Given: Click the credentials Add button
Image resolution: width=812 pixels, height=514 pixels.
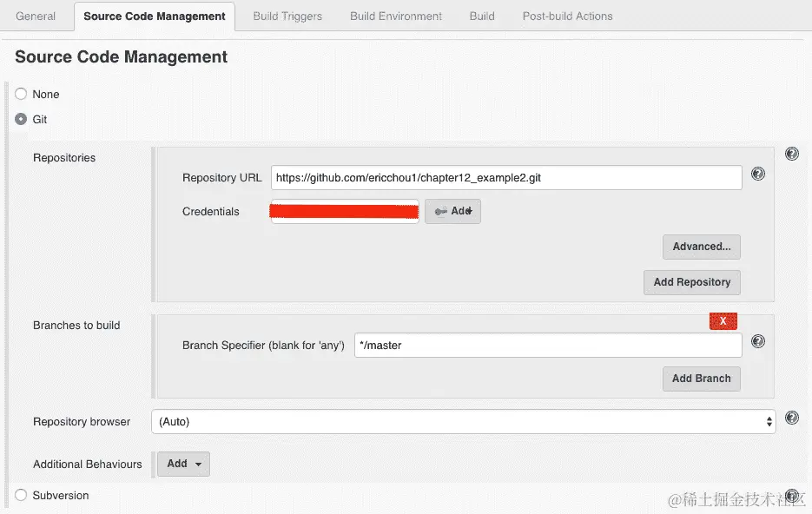Looking at the screenshot, I should click(x=452, y=211).
